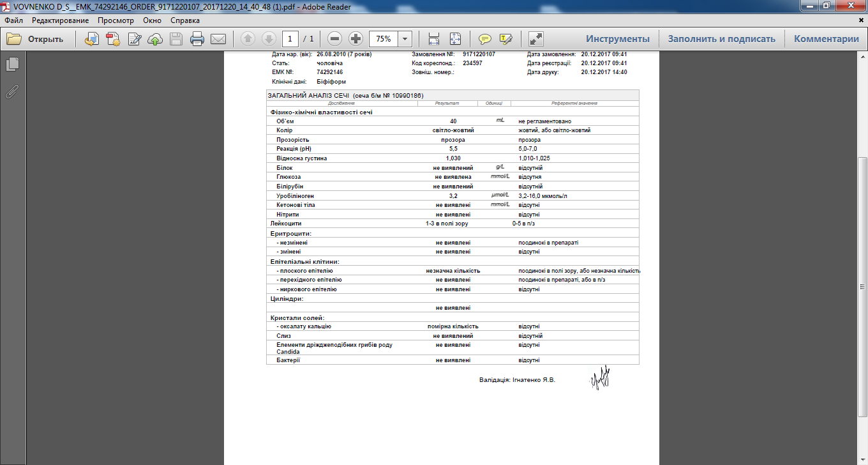Click the Кетонові тіла row label
This screenshot has height=465, width=868.
pos(296,205)
